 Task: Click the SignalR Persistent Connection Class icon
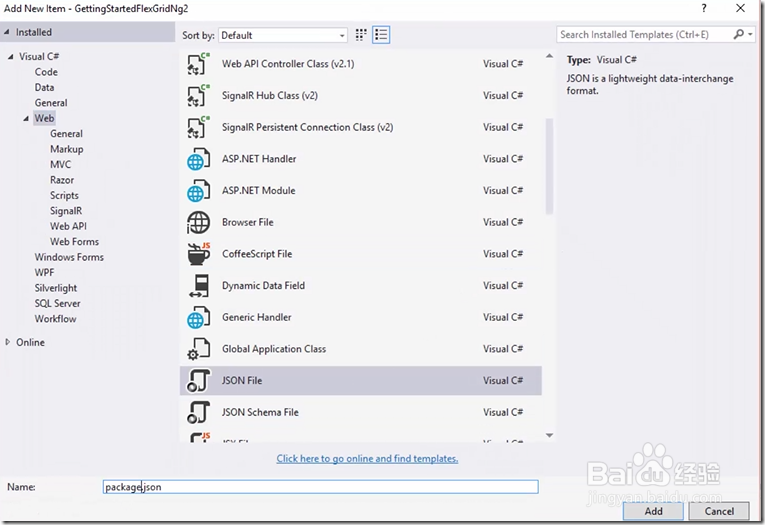pos(199,127)
